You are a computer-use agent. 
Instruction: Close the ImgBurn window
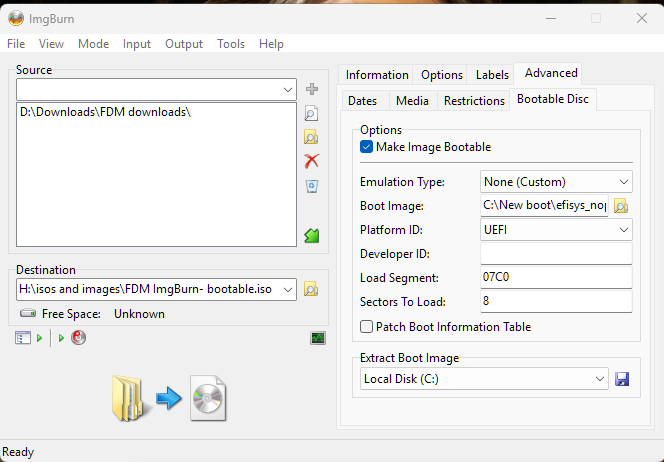[x=642, y=18]
